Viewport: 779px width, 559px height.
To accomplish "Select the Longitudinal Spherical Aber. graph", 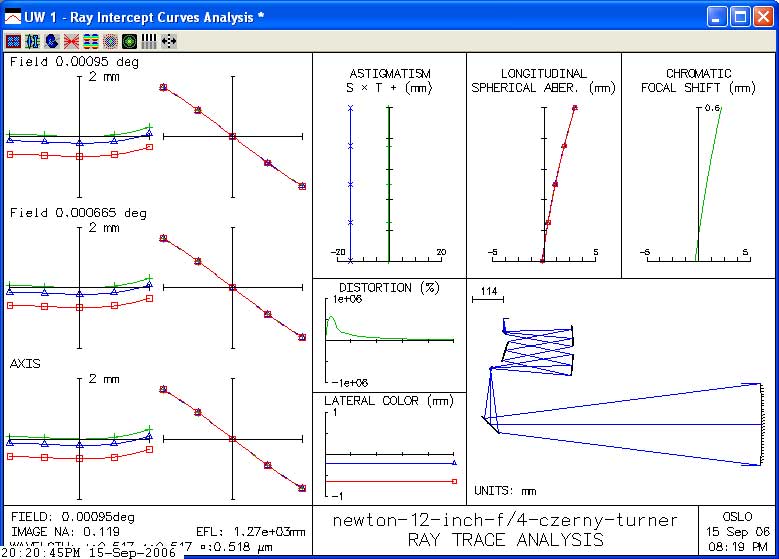I will [544, 180].
